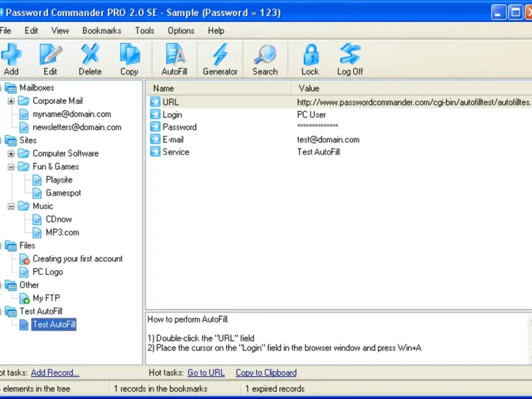Click the Copy toolbar icon
532x399 pixels.
click(x=129, y=59)
